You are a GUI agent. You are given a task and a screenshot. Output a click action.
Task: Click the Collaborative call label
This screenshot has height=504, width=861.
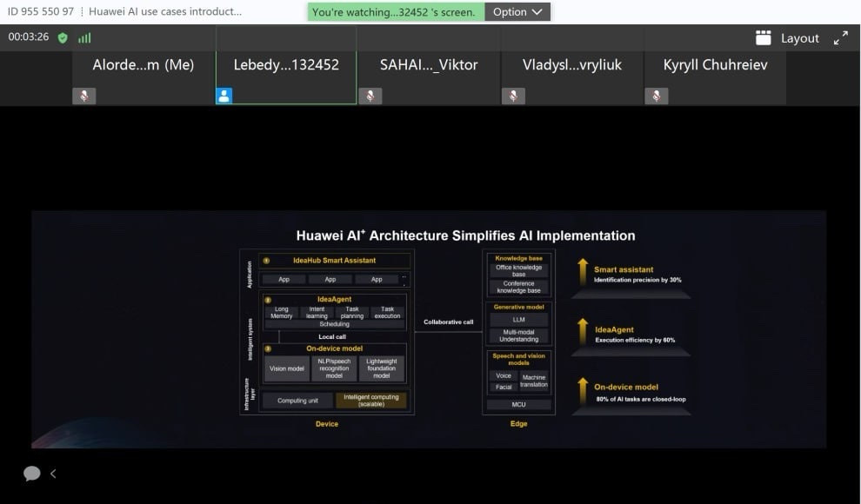pos(448,322)
